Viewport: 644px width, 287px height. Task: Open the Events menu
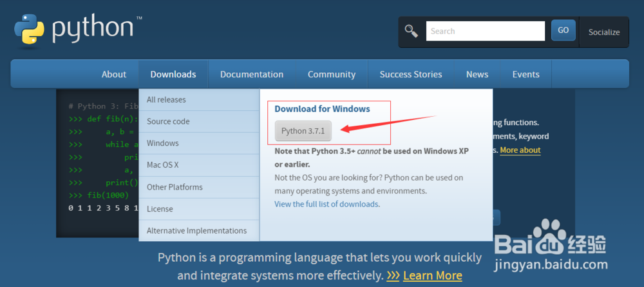(x=526, y=74)
